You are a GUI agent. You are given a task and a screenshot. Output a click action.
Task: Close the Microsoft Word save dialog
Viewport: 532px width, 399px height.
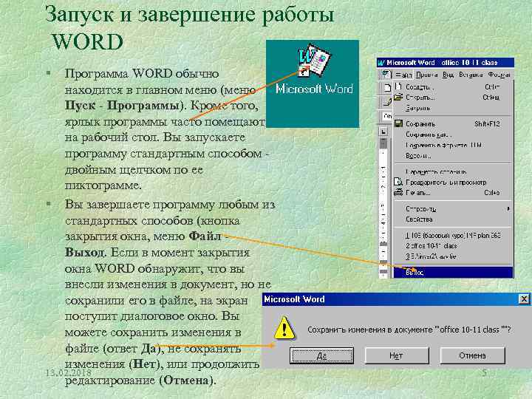point(524,299)
